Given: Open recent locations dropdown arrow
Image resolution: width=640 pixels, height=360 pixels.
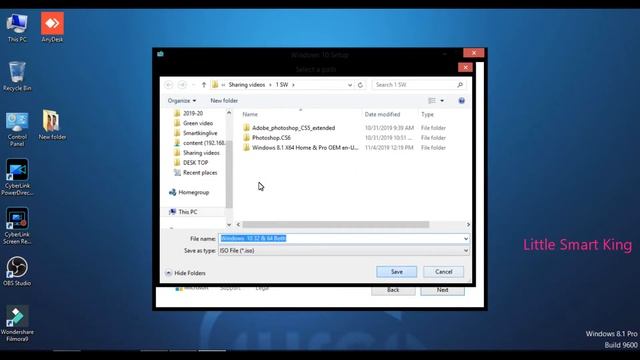Looking at the screenshot, I should [x=193, y=85].
